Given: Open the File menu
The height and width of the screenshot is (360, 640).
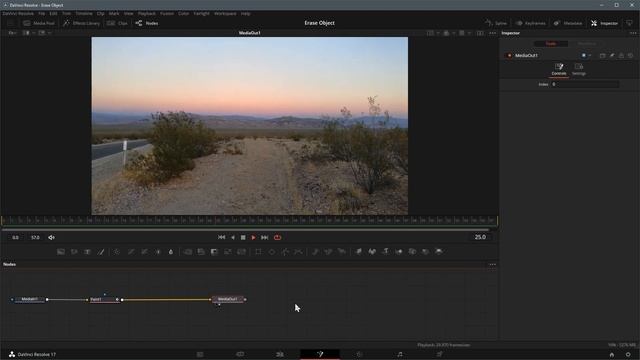Looking at the screenshot, I should click(x=42, y=13).
